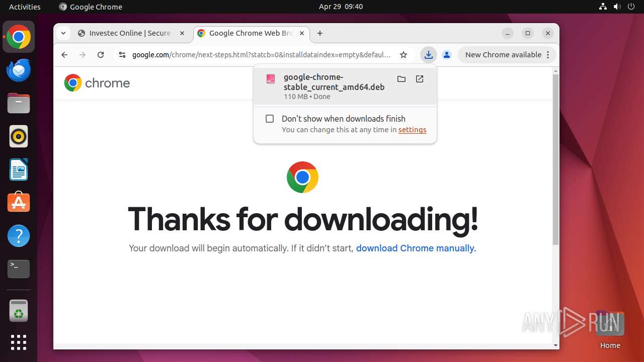Viewport: 644px width, 362px height.
Task: Open Thunderbird mail from the dock
Action: 19,70
